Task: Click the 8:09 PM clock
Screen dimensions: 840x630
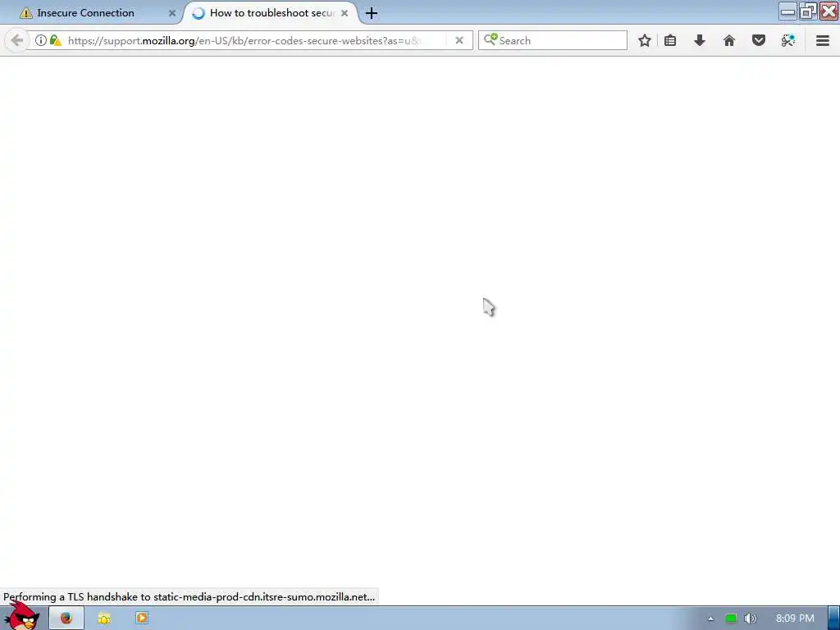Action: [795, 619]
